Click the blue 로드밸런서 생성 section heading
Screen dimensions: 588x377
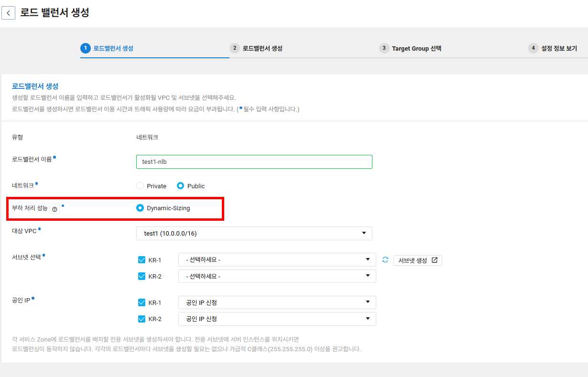(x=35, y=86)
